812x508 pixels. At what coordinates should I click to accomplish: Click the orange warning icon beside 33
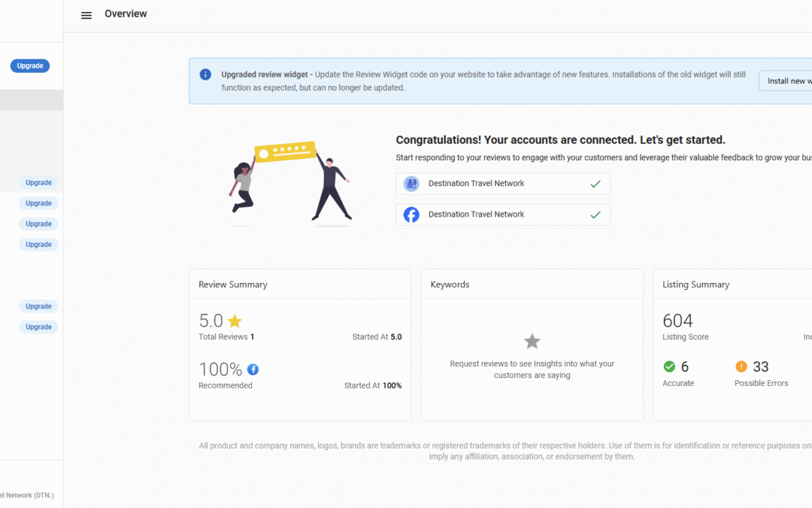pyautogui.click(x=741, y=367)
